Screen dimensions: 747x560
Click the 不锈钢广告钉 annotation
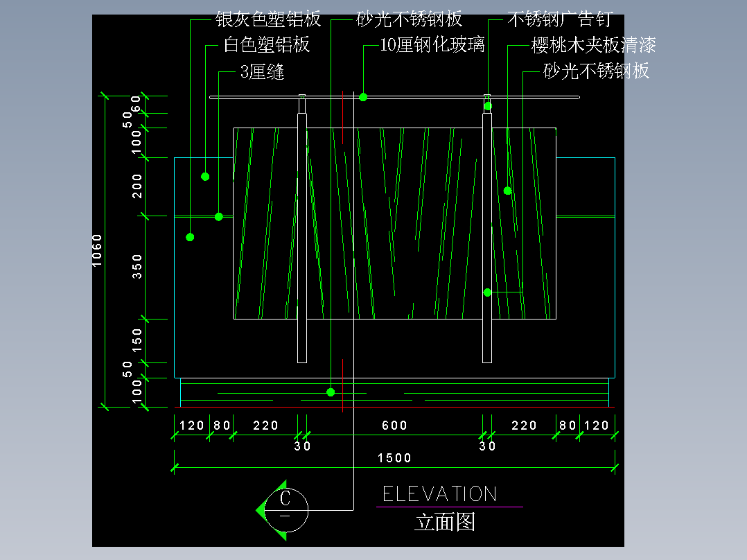click(560, 19)
